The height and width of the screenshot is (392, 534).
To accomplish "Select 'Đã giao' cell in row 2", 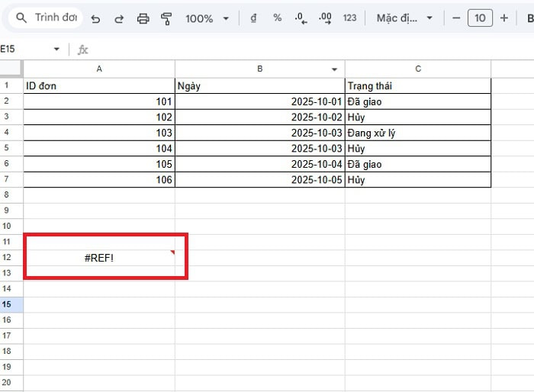I will click(418, 101).
